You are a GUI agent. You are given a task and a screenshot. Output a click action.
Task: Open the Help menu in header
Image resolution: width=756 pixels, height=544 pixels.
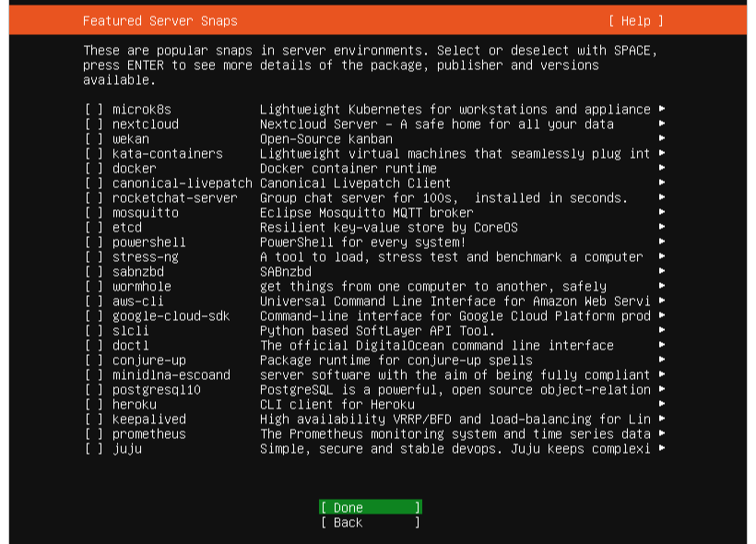coord(635,20)
